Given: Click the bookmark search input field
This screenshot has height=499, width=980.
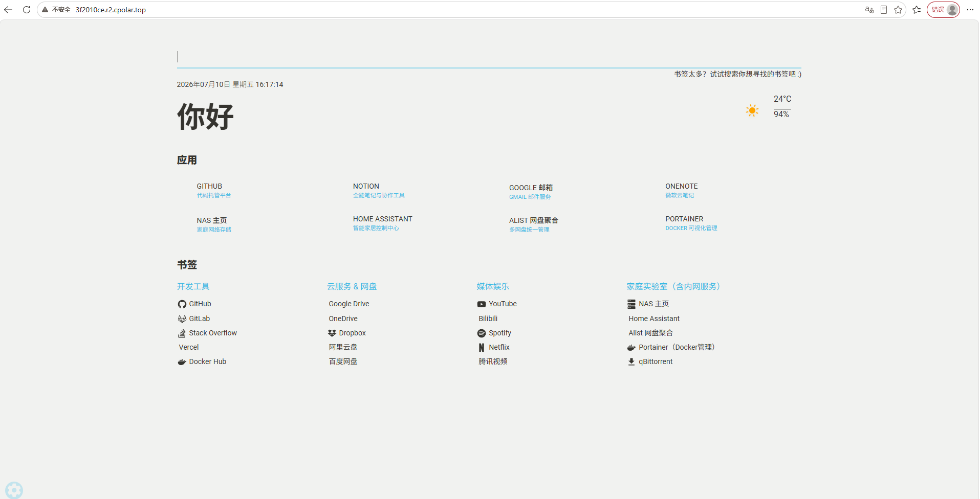Looking at the screenshot, I should pyautogui.click(x=489, y=57).
